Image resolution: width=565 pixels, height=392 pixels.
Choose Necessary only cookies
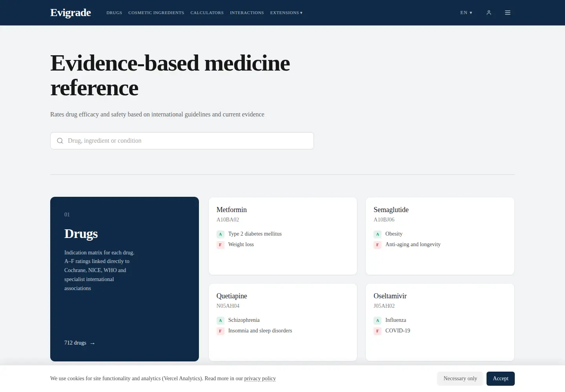[460, 379]
